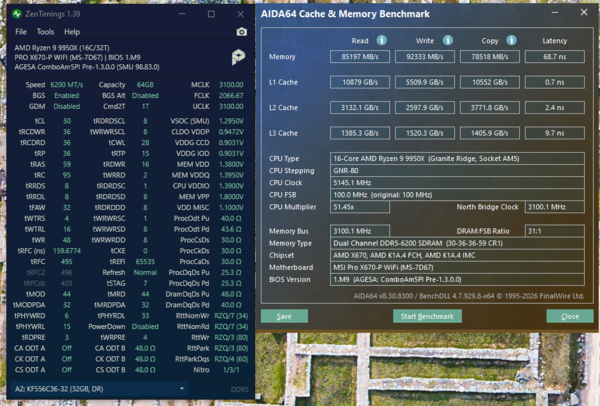Image resolution: width=600 pixels, height=406 pixels.
Task: Select the L1 Cache Write value 5509.9 GB/s
Action: tap(425, 82)
